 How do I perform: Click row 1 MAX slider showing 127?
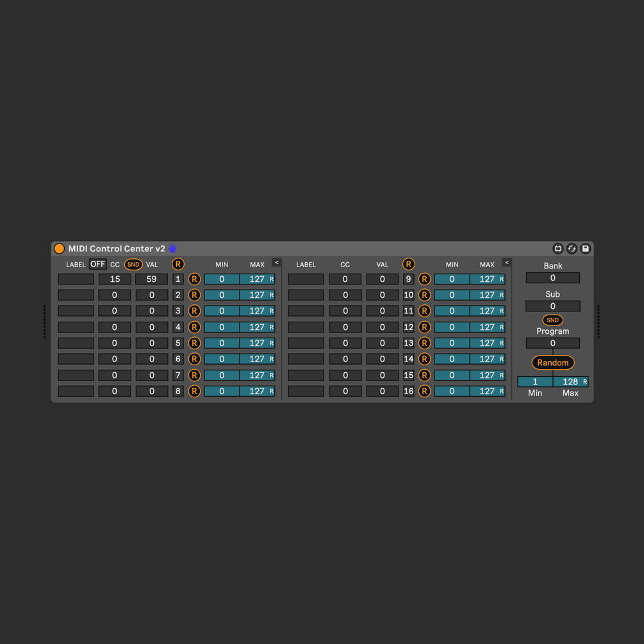pyautogui.click(x=257, y=279)
